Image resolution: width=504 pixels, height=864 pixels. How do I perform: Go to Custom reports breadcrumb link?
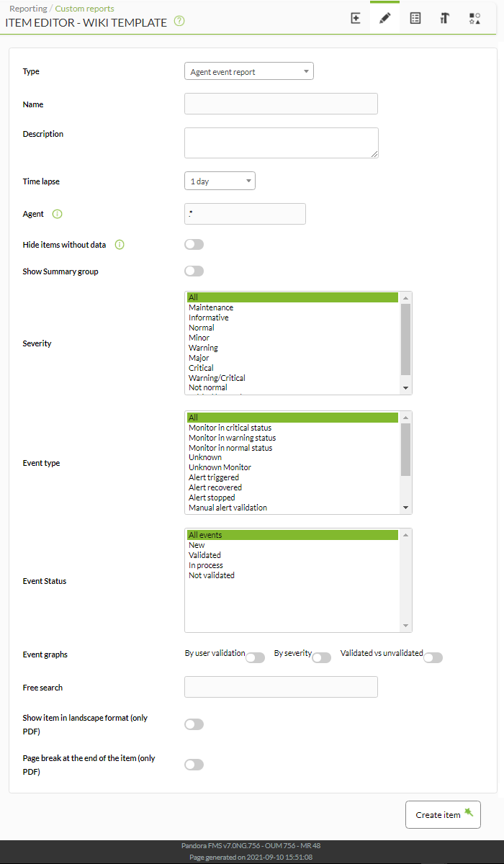[x=85, y=9]
